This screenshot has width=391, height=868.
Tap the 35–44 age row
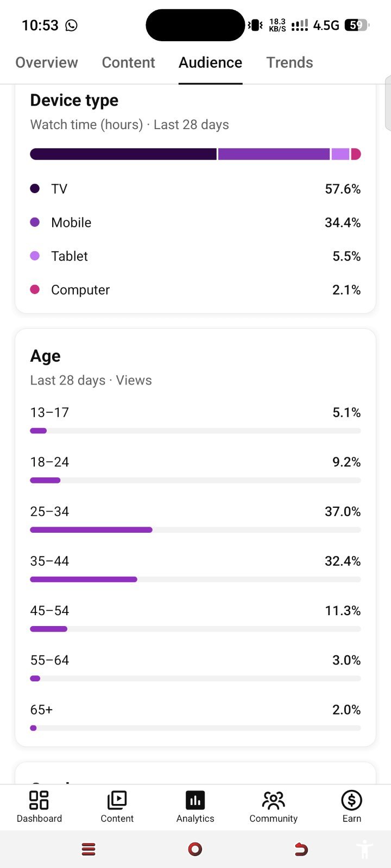tap(195, 568)
